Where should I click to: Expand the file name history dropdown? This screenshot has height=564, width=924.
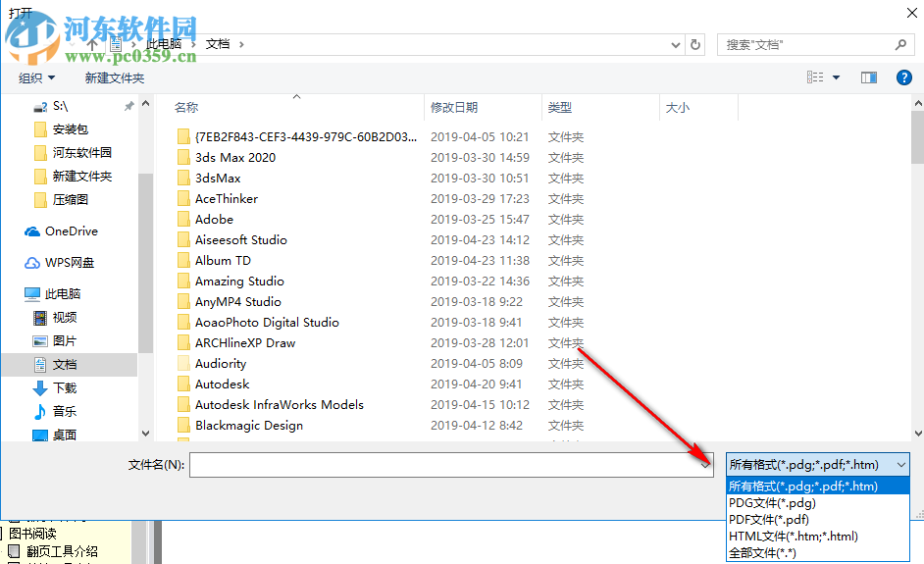705,465
